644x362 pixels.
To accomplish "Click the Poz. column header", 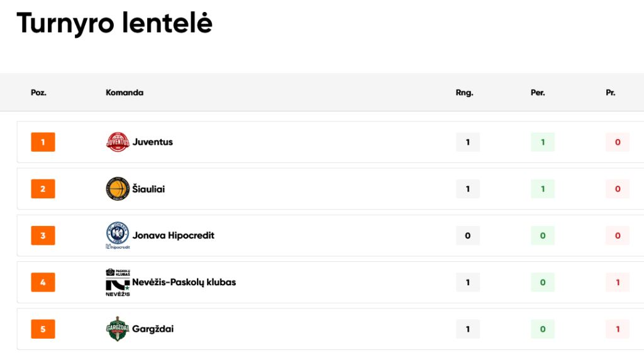I will click(x=39, y=93).
